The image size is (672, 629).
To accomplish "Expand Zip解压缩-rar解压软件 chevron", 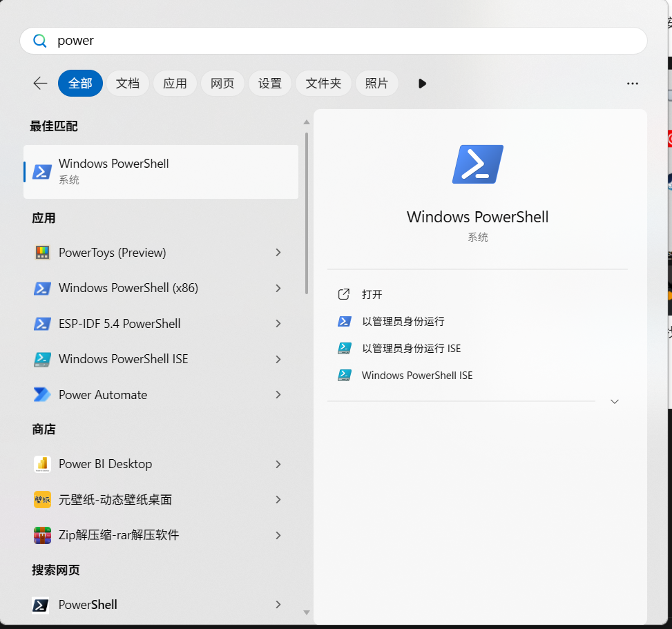I will (278, 536).
